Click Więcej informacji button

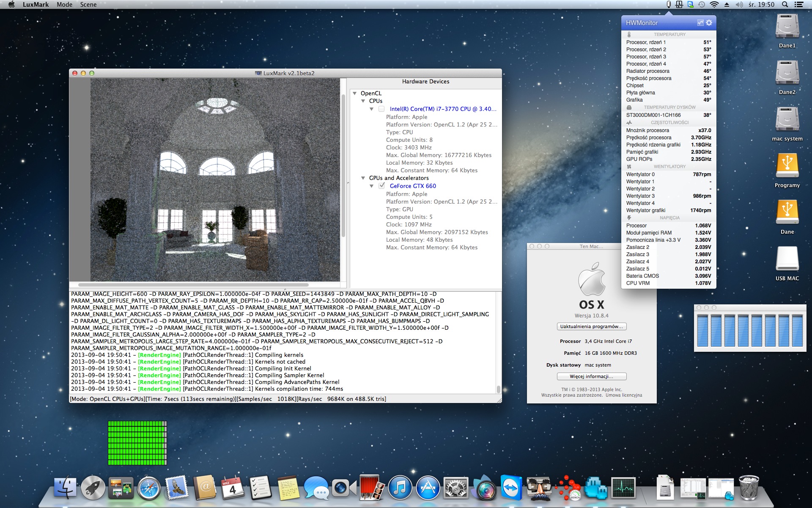pos(591,376)
